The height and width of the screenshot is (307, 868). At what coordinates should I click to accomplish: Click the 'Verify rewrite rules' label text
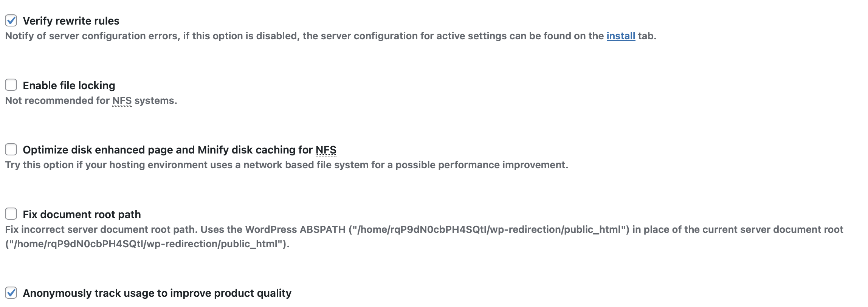coord(71,21)
